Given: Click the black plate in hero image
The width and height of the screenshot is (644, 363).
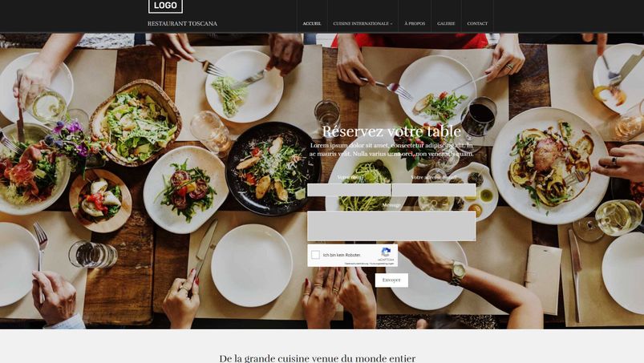Looking at the screenshot, I should coord(273,168).
